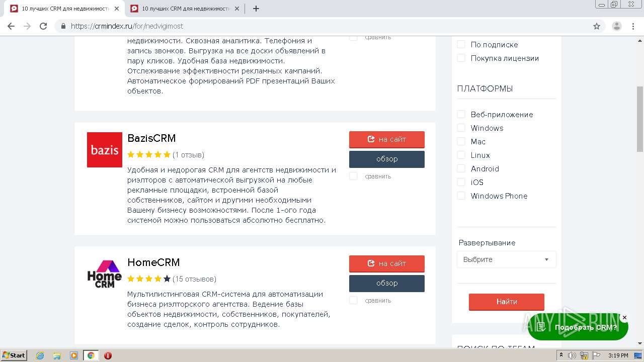Click the Найти search button
The image size is (644, 362).
507,302
